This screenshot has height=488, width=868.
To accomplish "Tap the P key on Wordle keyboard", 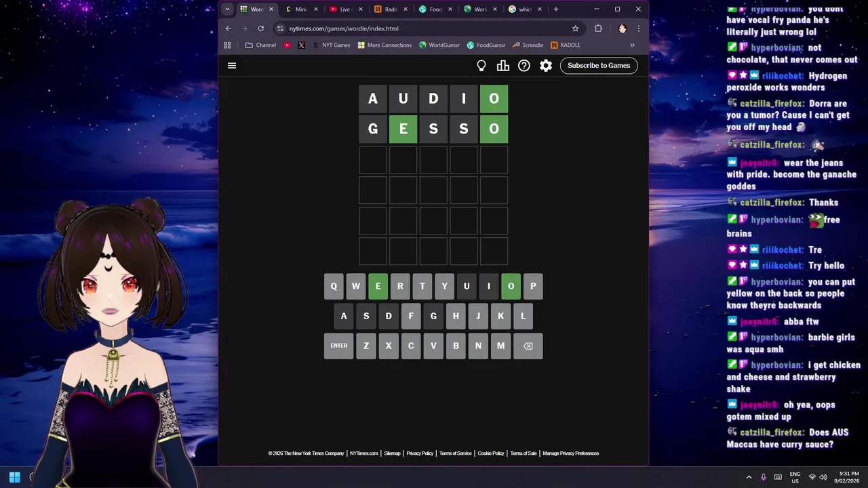I will [x=533, y=286].
